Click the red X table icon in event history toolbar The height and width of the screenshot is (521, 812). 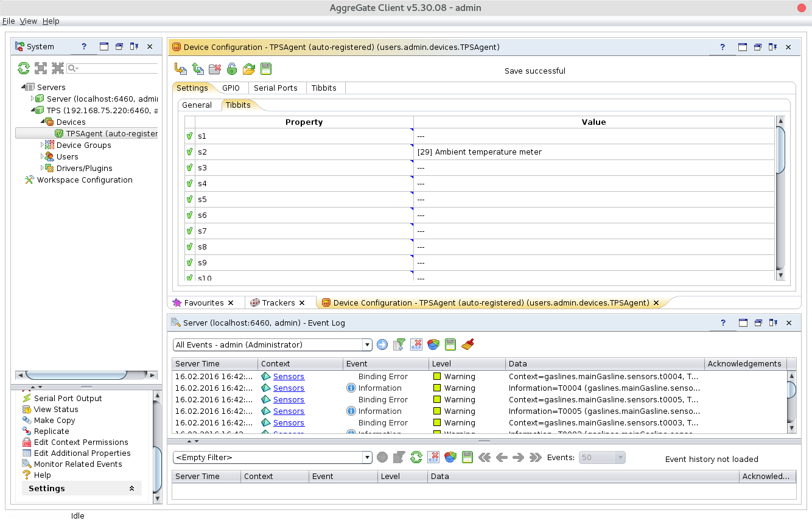pos(433,458)
